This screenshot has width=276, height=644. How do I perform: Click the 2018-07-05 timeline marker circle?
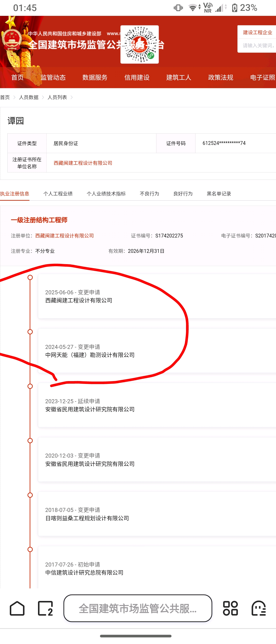(30, 495)
